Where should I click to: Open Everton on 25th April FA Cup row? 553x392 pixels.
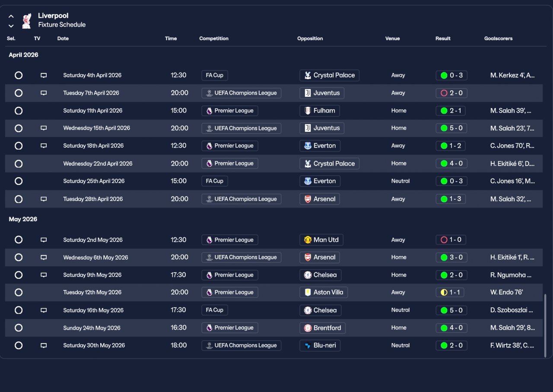(x=320, y=181)
